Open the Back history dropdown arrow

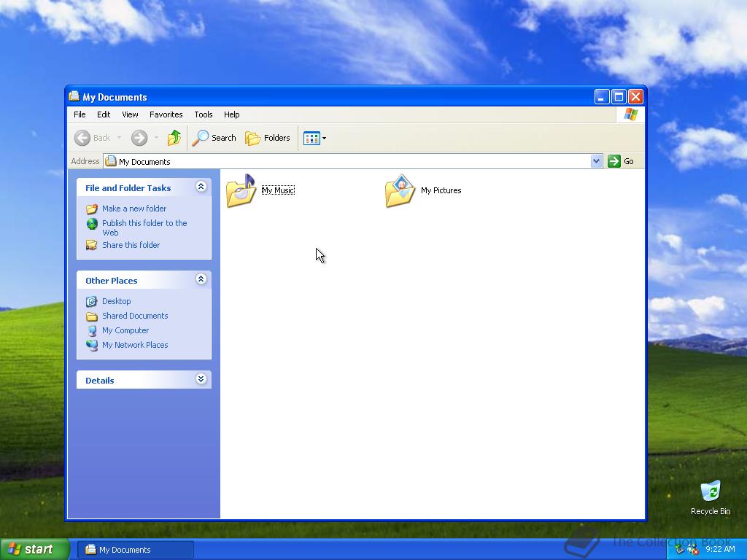coord(119,138)
